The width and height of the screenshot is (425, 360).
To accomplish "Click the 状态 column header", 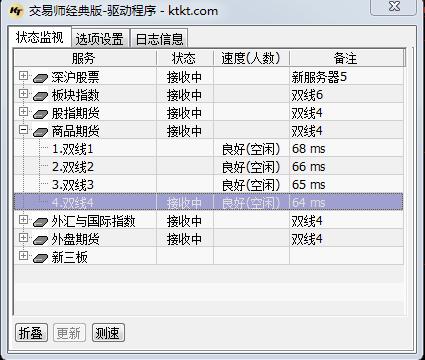I will click(184, 58).
